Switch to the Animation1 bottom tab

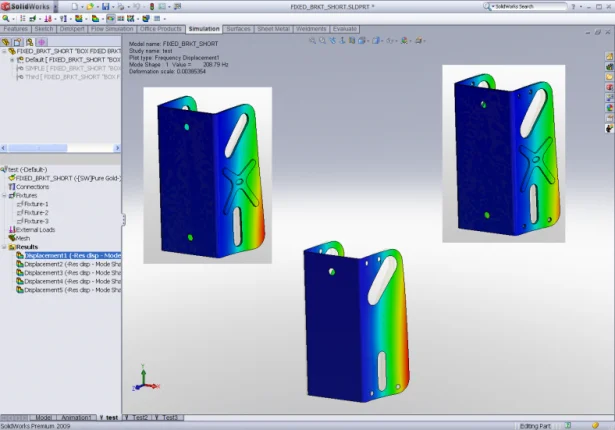pos(78,417)
